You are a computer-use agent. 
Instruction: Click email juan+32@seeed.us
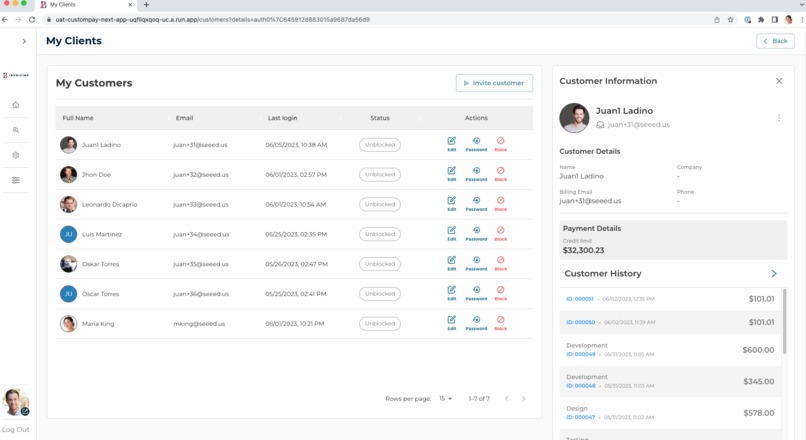pyautogui.click(x=200, y=174)
